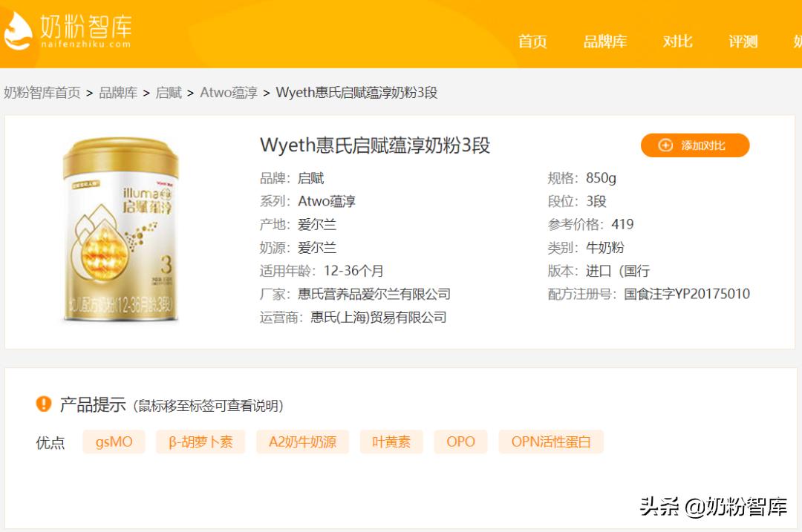Viewport: 802px width, 532px height.
Task: Select 对比 in the top navigation
Action: 676,42
